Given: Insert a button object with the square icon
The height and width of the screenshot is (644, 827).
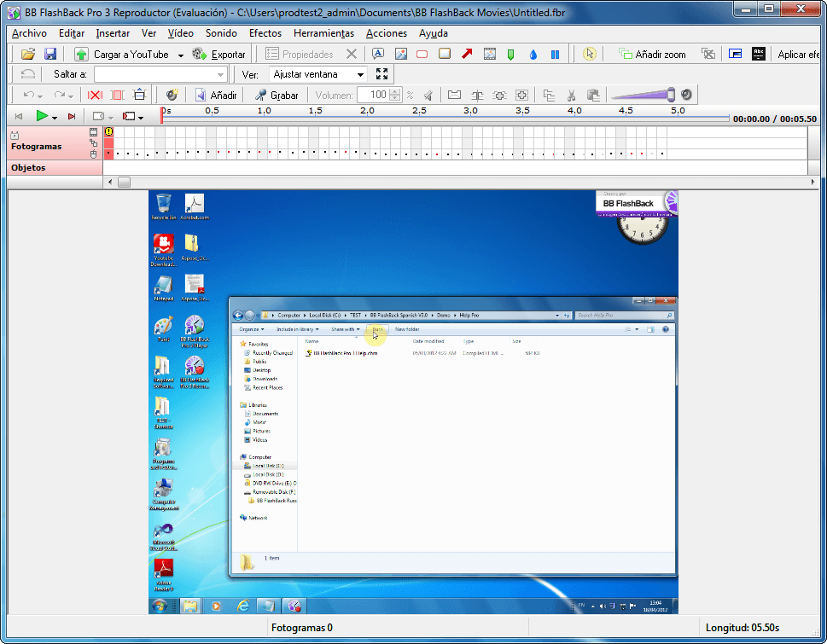Looking at the screenshot, I should [x=445, y=54].
